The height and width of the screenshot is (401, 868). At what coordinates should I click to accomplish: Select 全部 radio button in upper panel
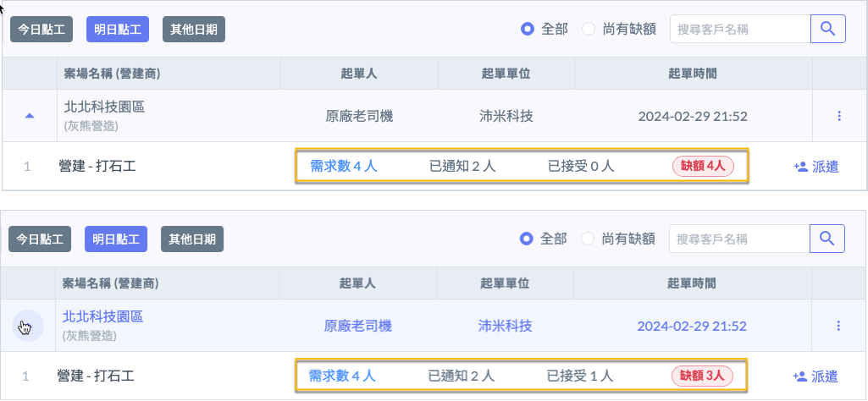point(528,29)
